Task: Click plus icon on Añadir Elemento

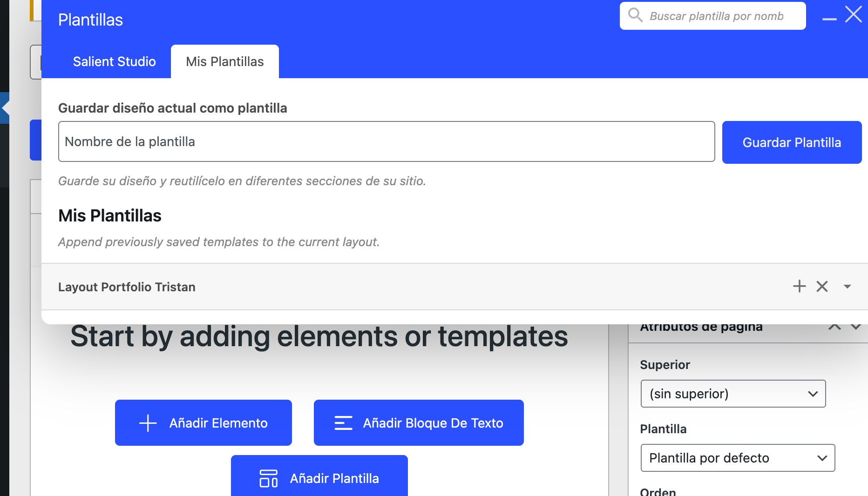Action: pos(148,423)
